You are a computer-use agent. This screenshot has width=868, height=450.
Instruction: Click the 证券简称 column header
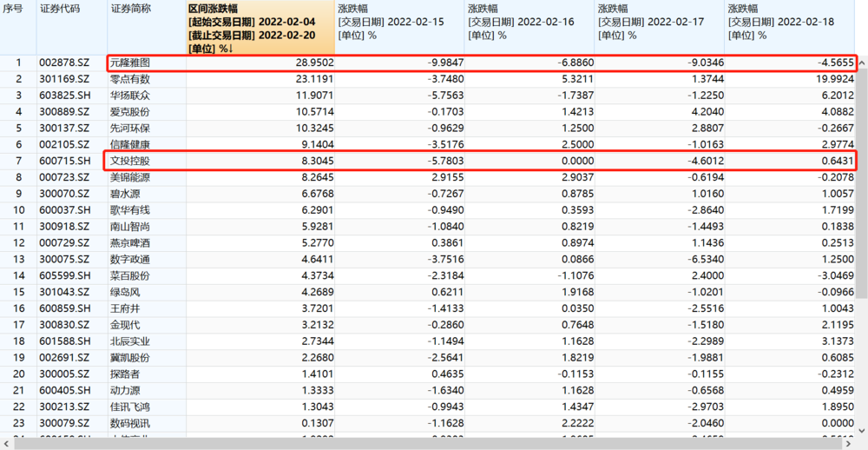[131, 8]
